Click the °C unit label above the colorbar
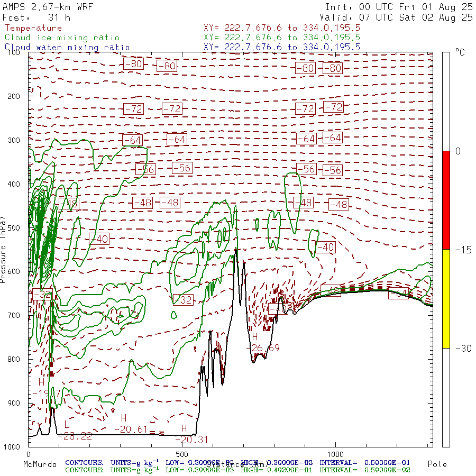Image resolution: width=476 pixels, height=476 pixels. pyautogui.click(x=460, y=52)
